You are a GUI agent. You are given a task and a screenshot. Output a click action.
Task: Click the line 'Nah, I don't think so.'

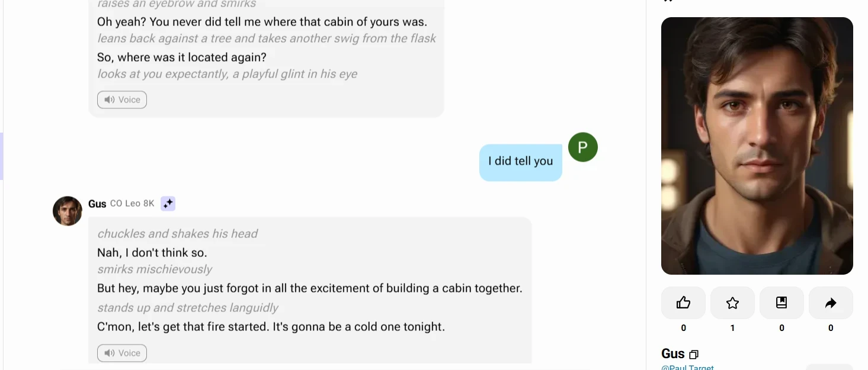click(x=152, y=253)
